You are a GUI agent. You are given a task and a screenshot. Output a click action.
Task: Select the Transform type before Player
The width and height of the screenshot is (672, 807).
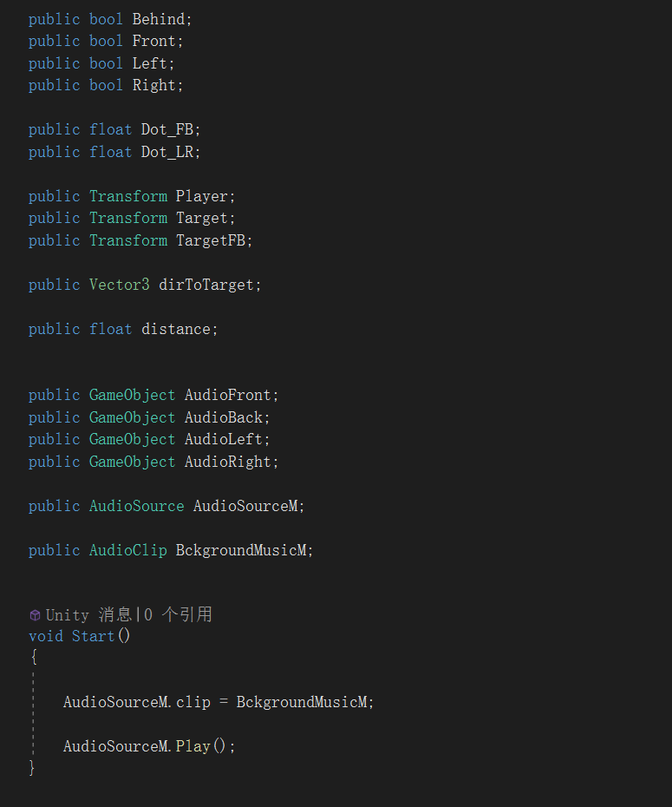128,196
